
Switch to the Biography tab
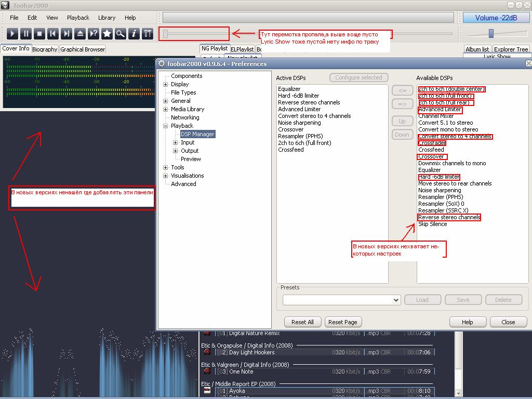[45, 49]
